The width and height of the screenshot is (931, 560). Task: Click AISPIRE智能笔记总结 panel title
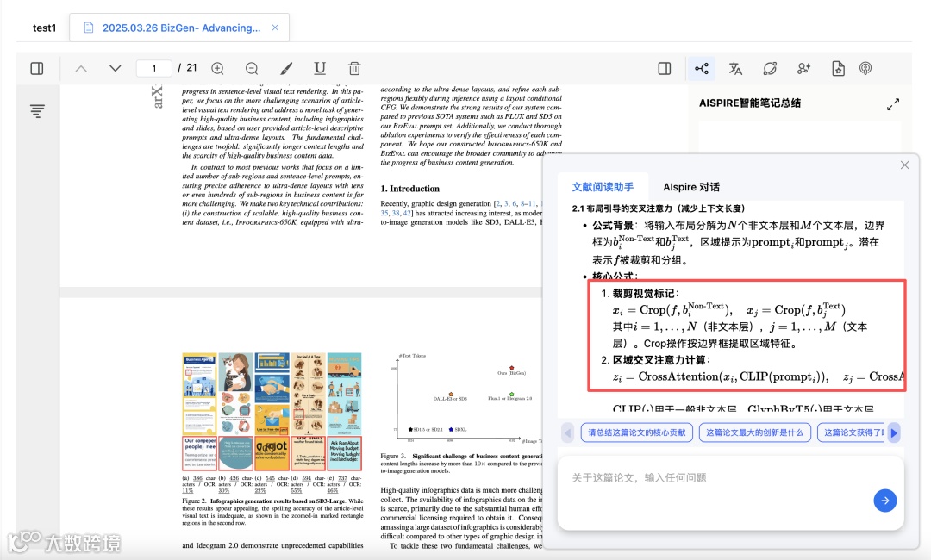(x=750, y=103)
